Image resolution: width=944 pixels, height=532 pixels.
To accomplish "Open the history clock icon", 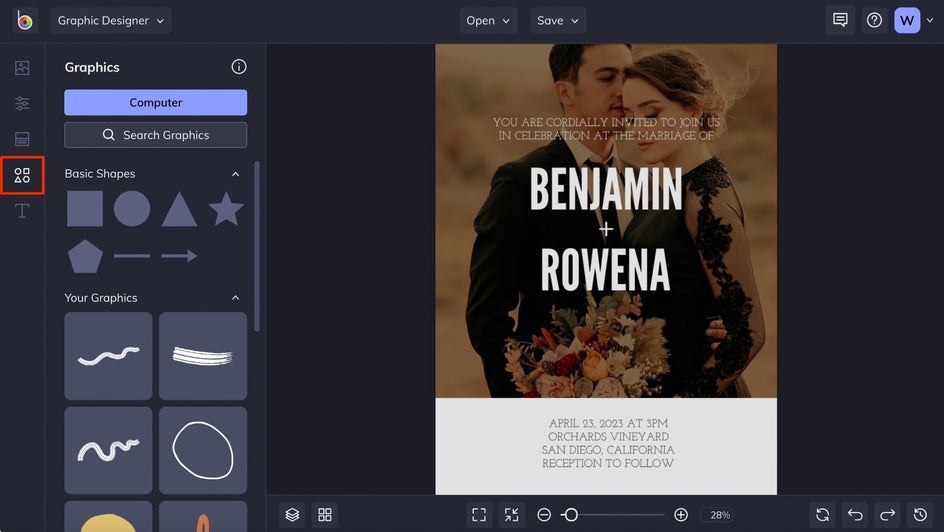I will coord(920,515).
